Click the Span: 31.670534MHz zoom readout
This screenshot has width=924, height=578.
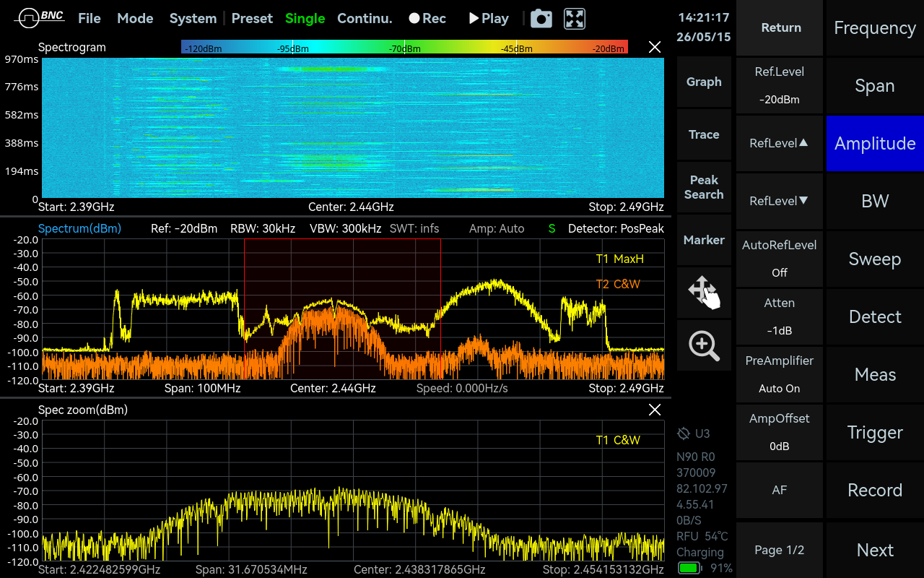pyautogui.click(x=251, y=569)
